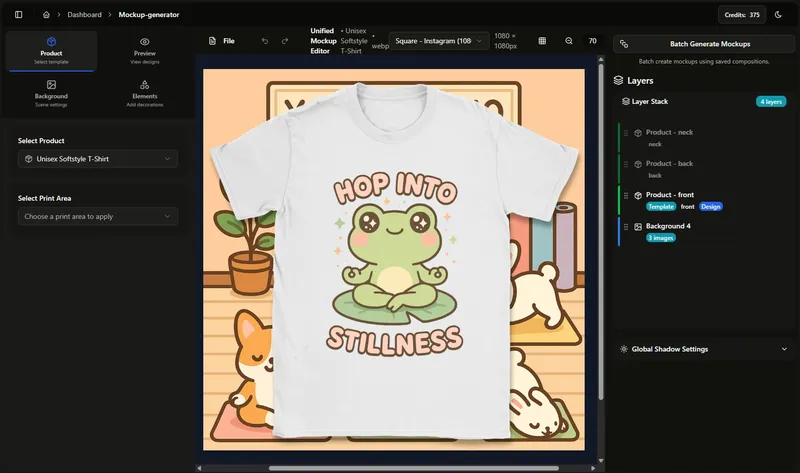Click cube icon of Product - back layer
800x473 pixels.
tap(638, 164)
